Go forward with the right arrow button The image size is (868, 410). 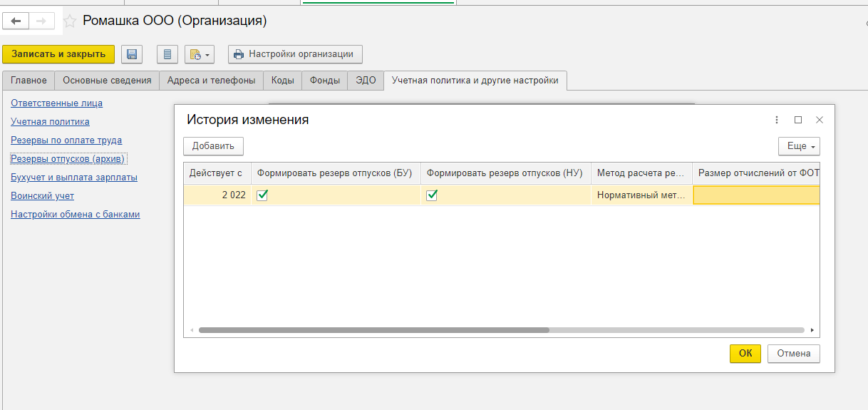click(x=41, y=21)
